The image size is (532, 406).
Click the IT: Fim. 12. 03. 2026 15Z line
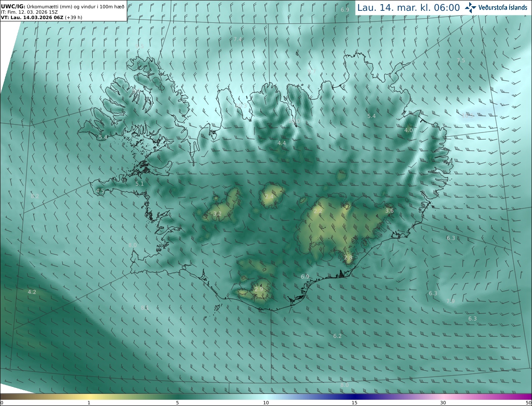pyautogui.click(x=29, y=12)
